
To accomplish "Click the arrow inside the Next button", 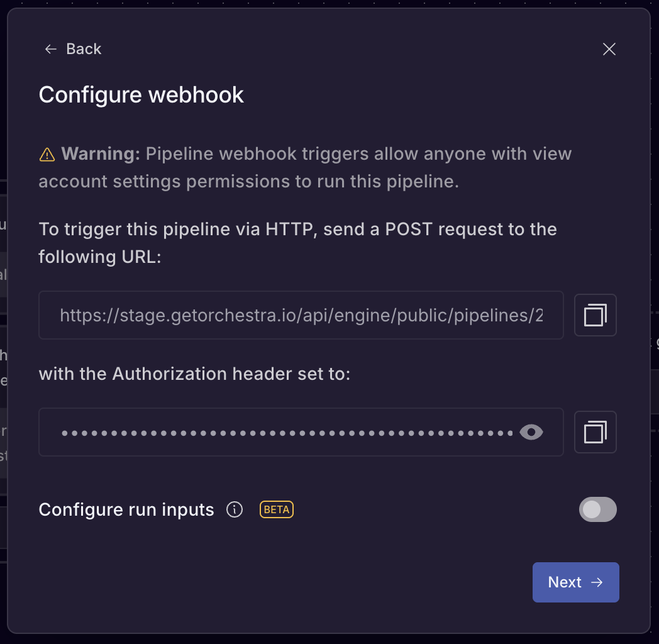I will (x=595, y=582).
